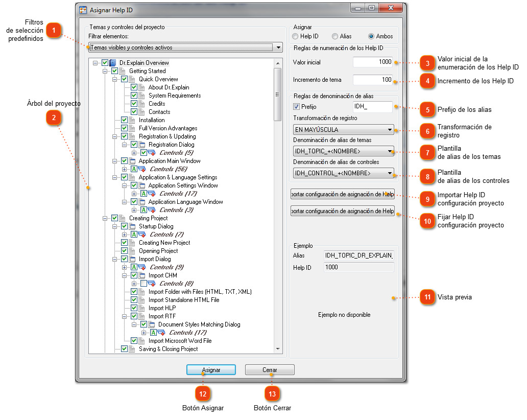Click the Cerrar button
The image size is (527, 420).
tap(270, 370)
